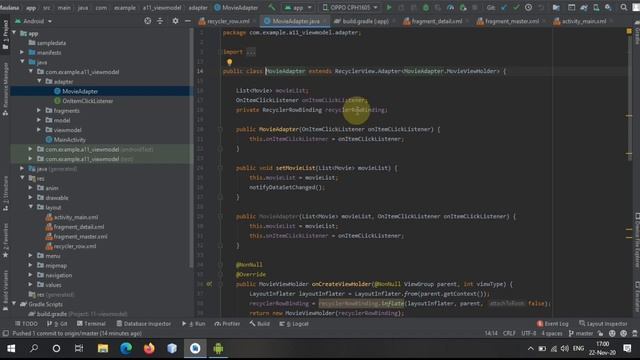Screen dimensions: 640x360
Task: Open the app run configuration dropdown
Action: click(x=298, y=7)
